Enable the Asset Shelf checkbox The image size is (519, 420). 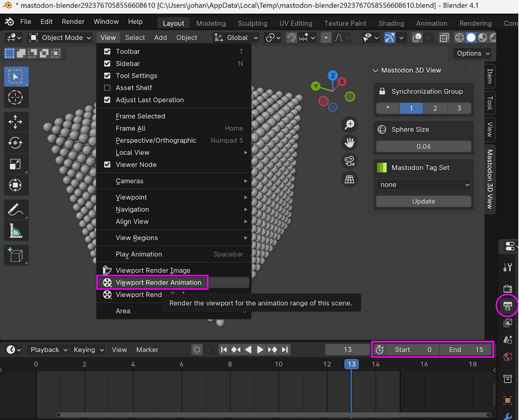[x=107, y=87]
